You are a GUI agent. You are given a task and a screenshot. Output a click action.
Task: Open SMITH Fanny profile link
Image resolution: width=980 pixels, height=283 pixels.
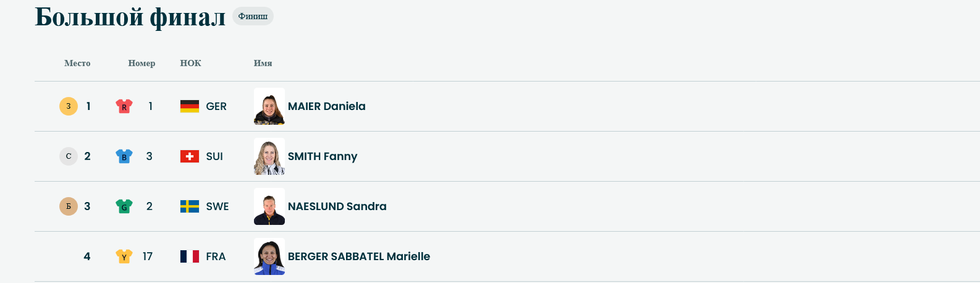pos(323,156)
